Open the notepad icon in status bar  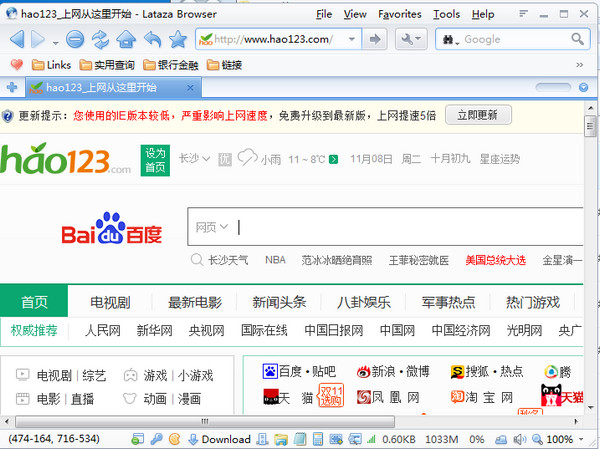coord(300,439)
